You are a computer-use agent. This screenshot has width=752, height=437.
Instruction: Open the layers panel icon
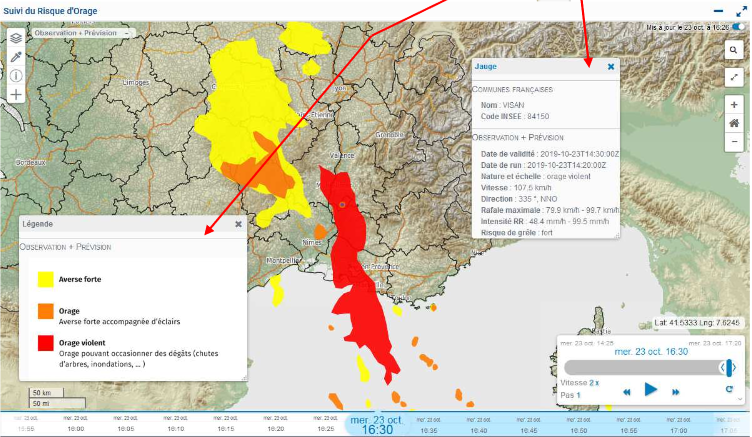tap(16, 37)
